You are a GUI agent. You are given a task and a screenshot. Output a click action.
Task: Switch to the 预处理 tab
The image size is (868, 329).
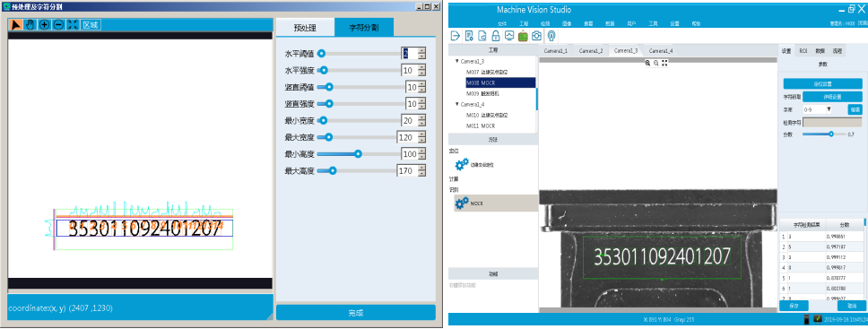(x=305, y=27)
